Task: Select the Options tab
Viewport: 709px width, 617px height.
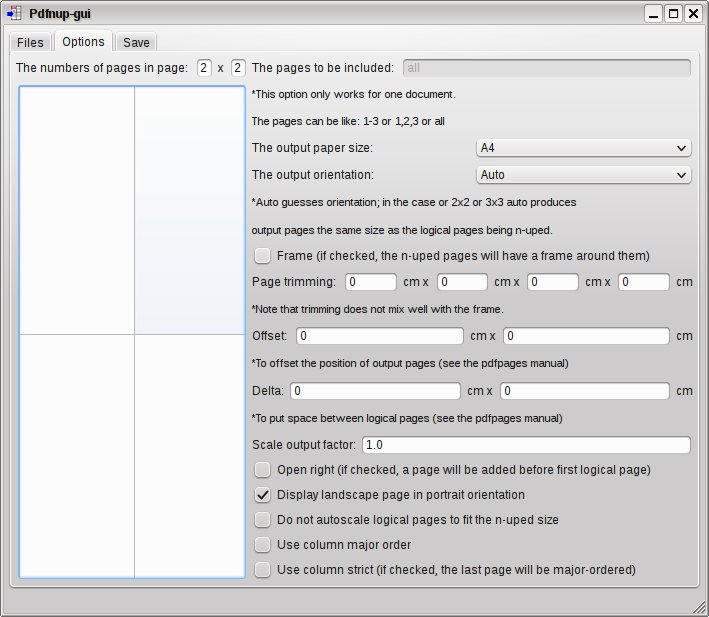Action: pyautogui.click(x=83, y=42)
